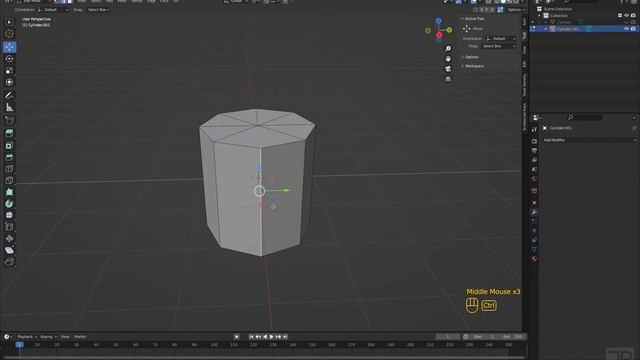Select the Rip Region tool
640x360 pixels.
9,262
